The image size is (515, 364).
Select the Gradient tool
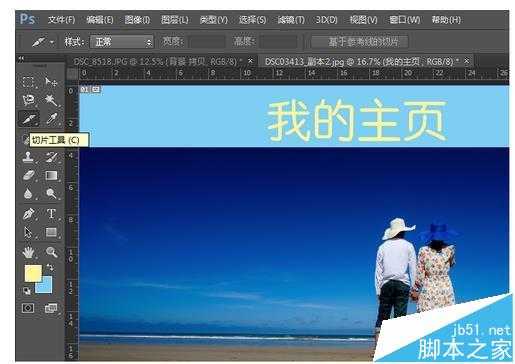tap(51, 175)
